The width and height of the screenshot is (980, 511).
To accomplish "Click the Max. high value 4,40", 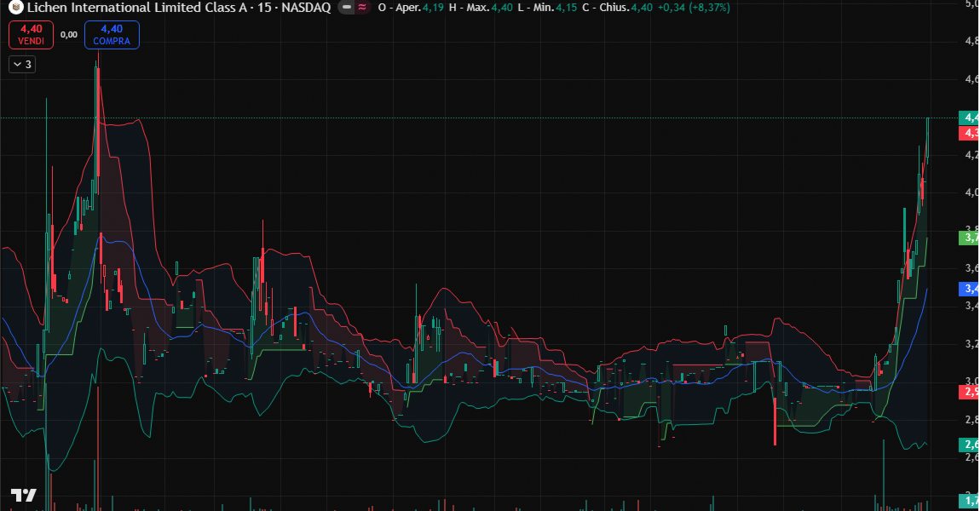I will (x=502, y=8).
